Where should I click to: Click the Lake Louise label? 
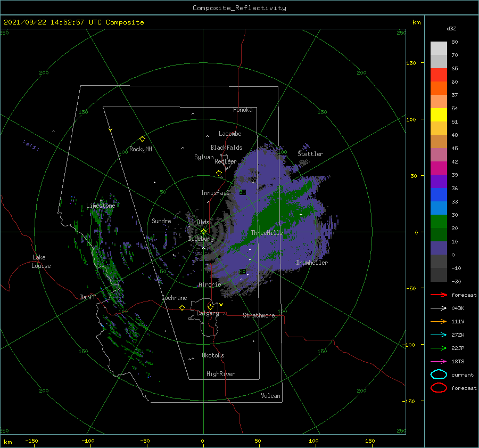(41, 262)
